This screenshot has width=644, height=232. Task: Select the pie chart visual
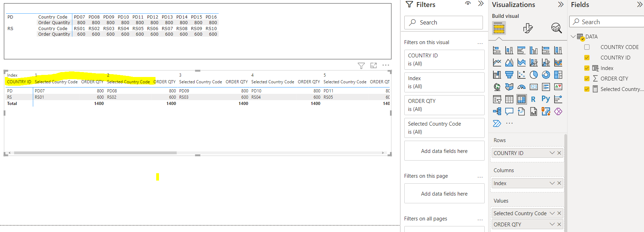coord(534,75)
